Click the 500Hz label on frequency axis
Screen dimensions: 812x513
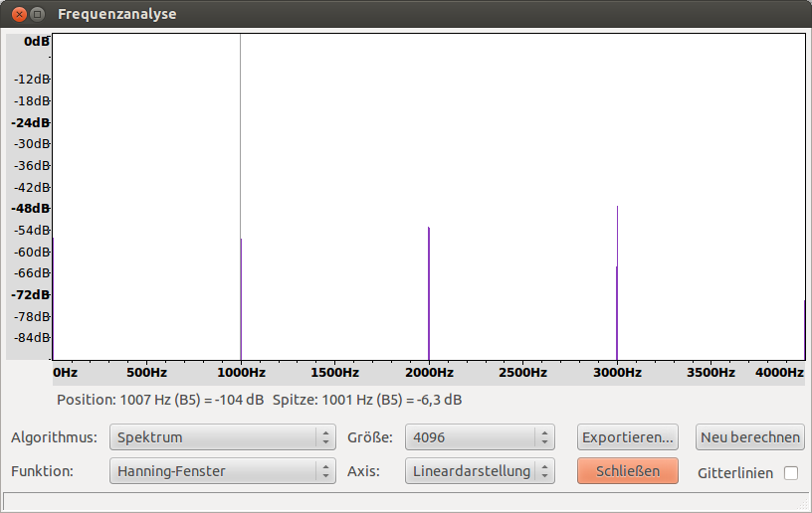[147, 373]
